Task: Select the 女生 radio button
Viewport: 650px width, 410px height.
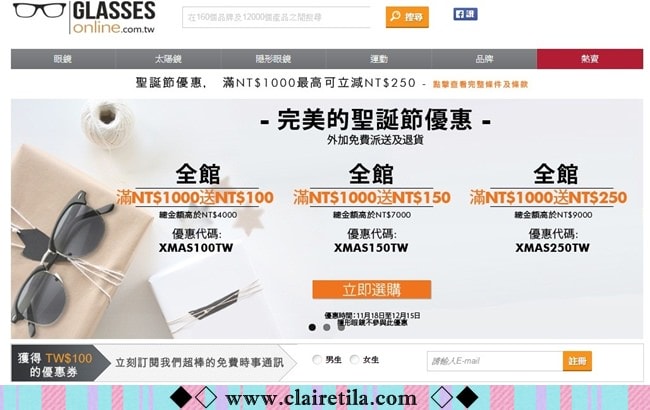Action: coord(354,359)
